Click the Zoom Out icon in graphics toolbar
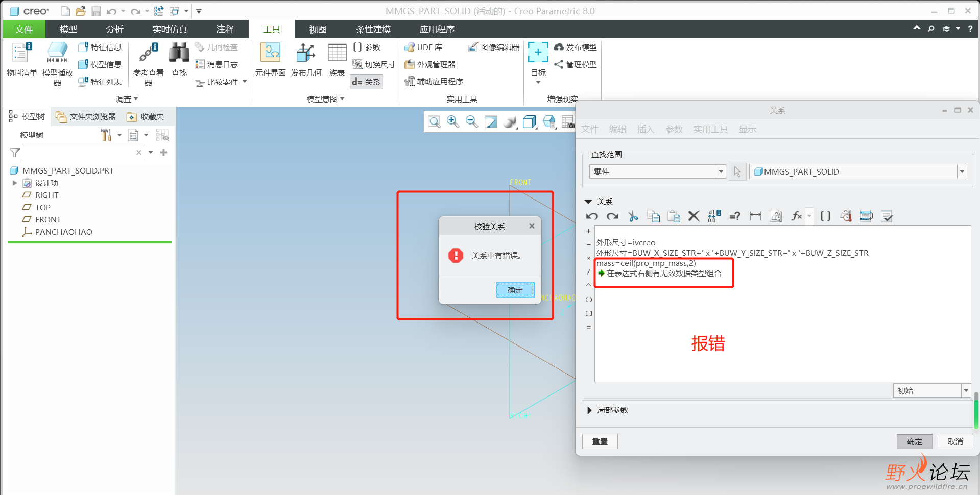The image size is (980, 495). tap(471, 121)
